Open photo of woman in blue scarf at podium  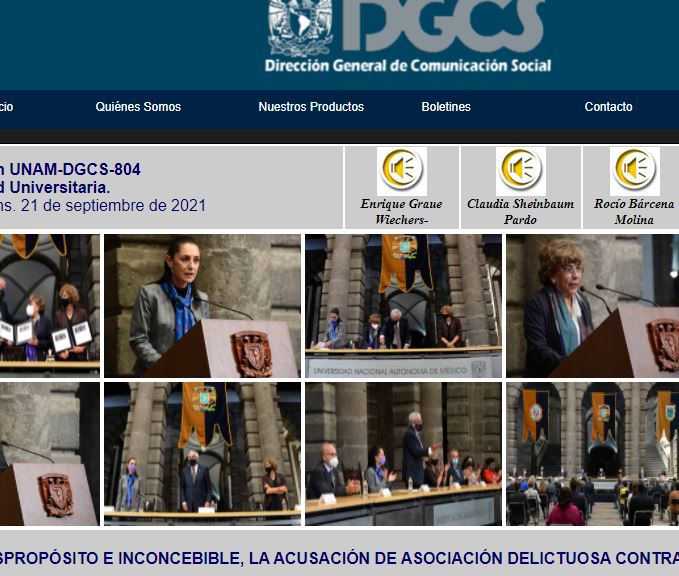[202, 306]
